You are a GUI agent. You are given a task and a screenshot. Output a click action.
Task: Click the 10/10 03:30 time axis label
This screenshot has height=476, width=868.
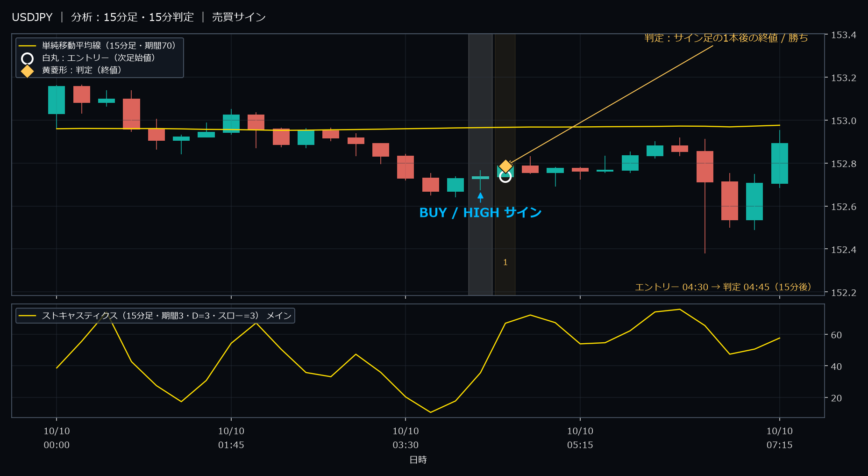(x=406, y=438)
